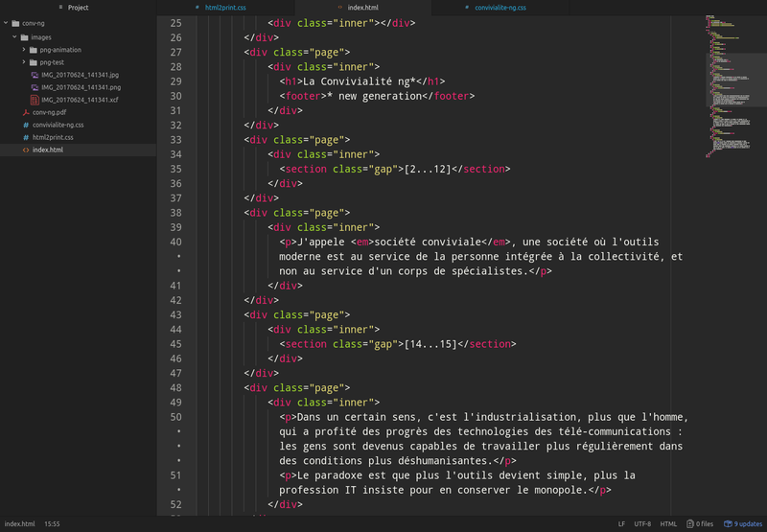Click the hash icon of convivialite-ng.css
This screenshot has width=767, height=532.
coord(26,126)
